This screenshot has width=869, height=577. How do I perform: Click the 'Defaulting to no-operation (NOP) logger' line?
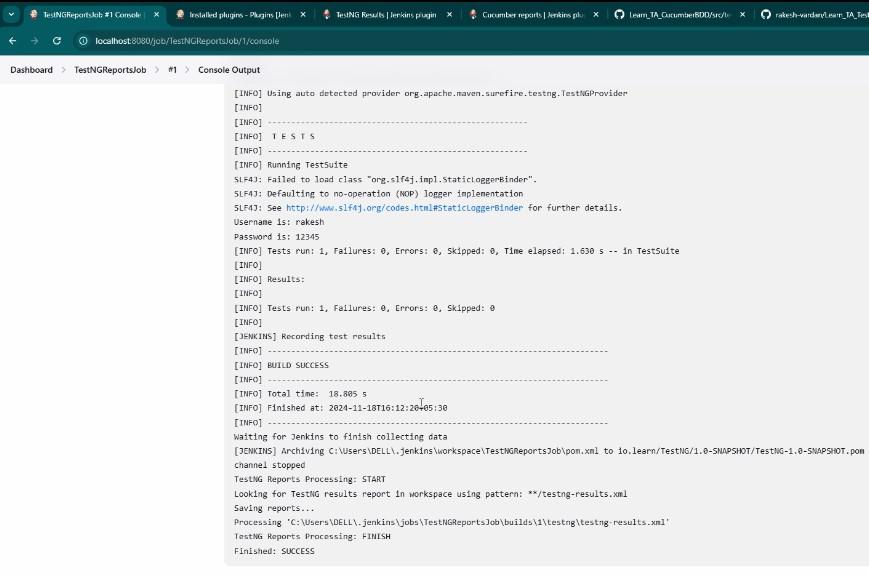pos(378,193)
